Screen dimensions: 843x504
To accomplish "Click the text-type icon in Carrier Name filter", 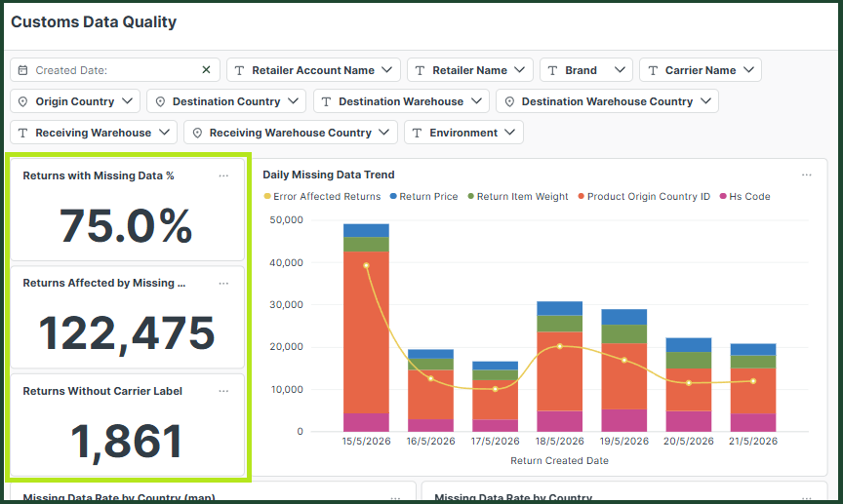I will (x=653, y=70).
